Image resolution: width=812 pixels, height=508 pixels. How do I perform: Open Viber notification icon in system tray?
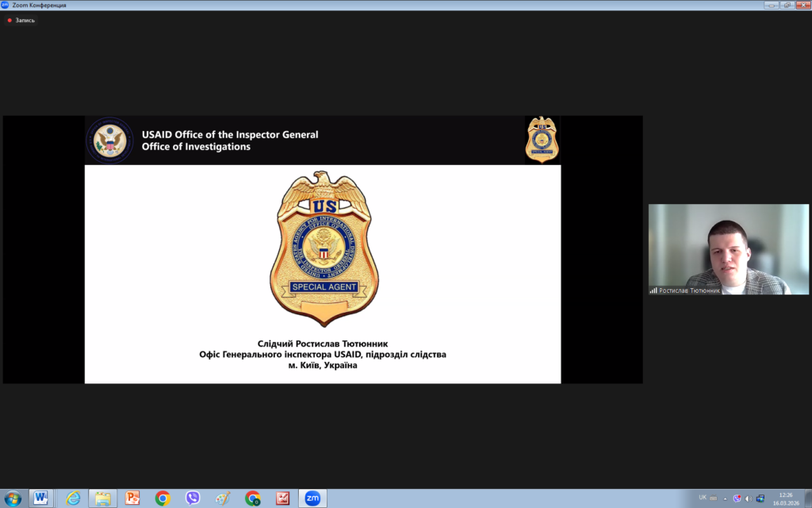[737, 498]
